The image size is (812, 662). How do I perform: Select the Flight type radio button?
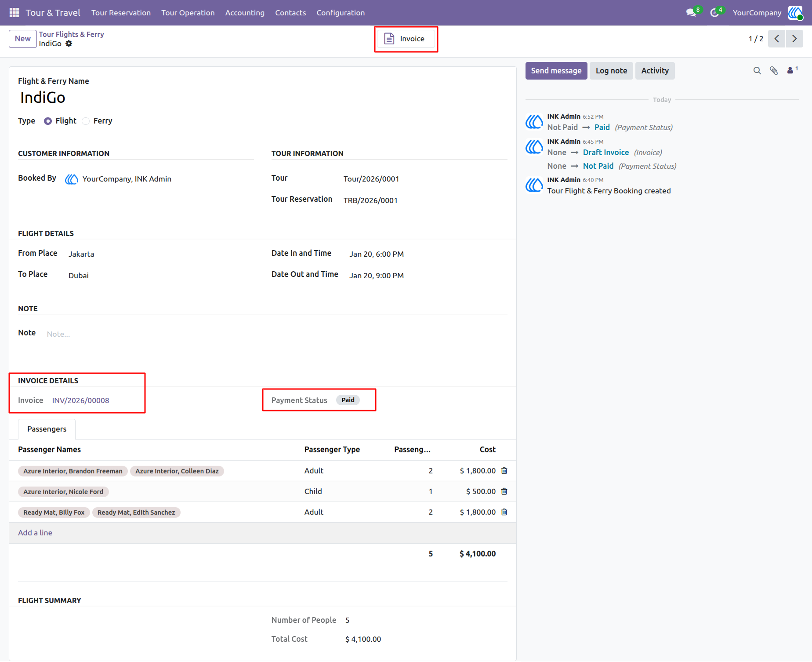click(x=48, y=121)
